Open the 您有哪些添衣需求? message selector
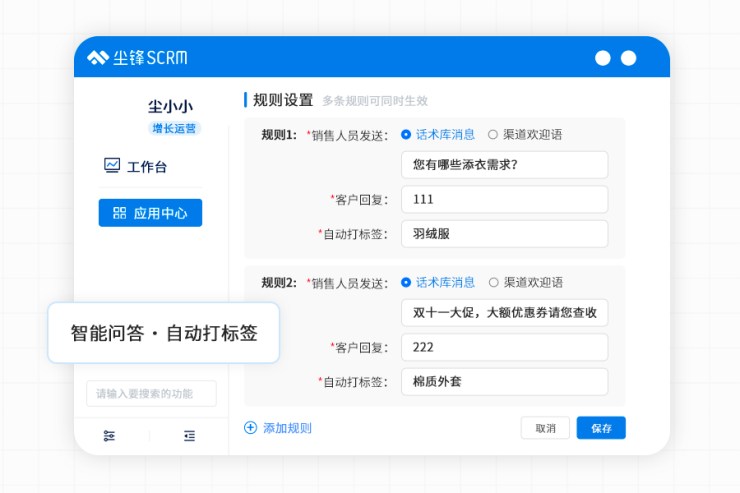This screenshot has height=493, width=740. tap(504, 165)
